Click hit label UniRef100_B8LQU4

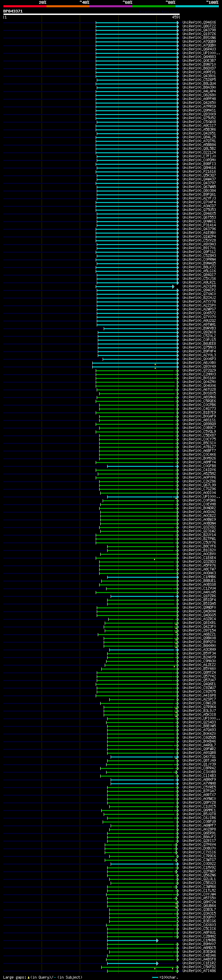pyautogui.click(x=199, y=84)
